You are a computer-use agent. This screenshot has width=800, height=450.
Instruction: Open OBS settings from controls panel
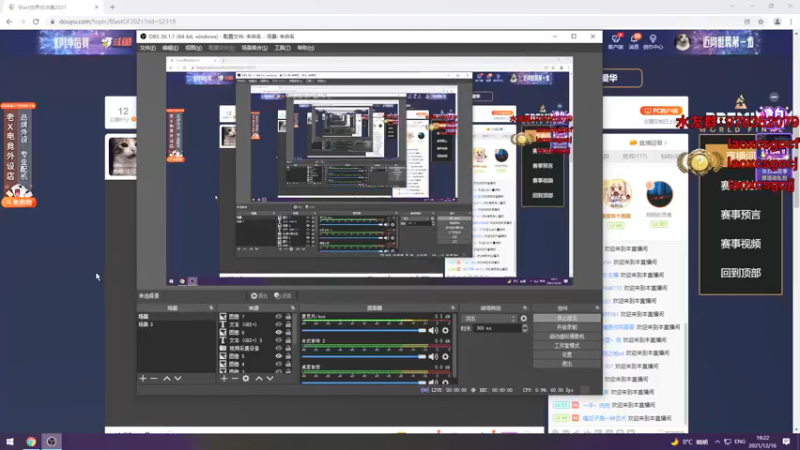tap(566, 355)
